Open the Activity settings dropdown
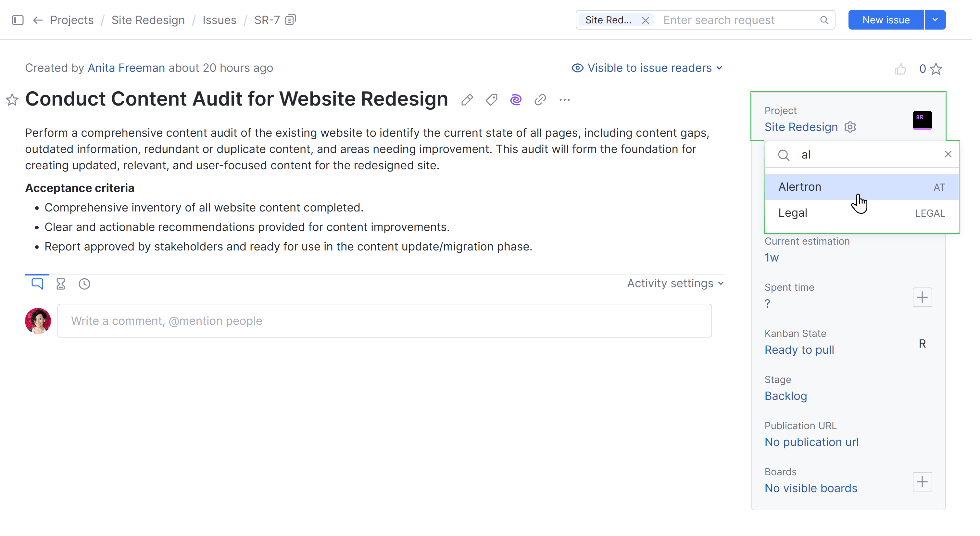 click(675, 284)
